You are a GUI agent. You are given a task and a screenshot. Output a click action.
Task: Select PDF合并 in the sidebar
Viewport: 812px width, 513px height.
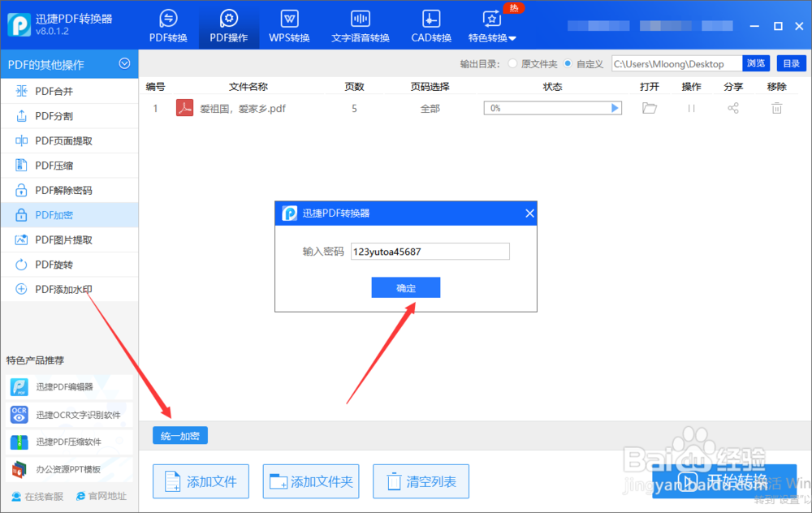69,91
